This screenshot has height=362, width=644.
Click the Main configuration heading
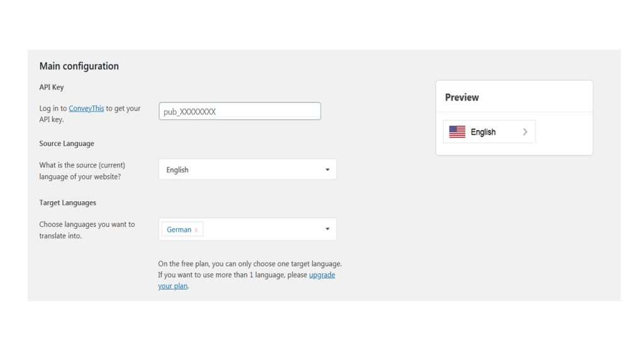click(79, 66)
